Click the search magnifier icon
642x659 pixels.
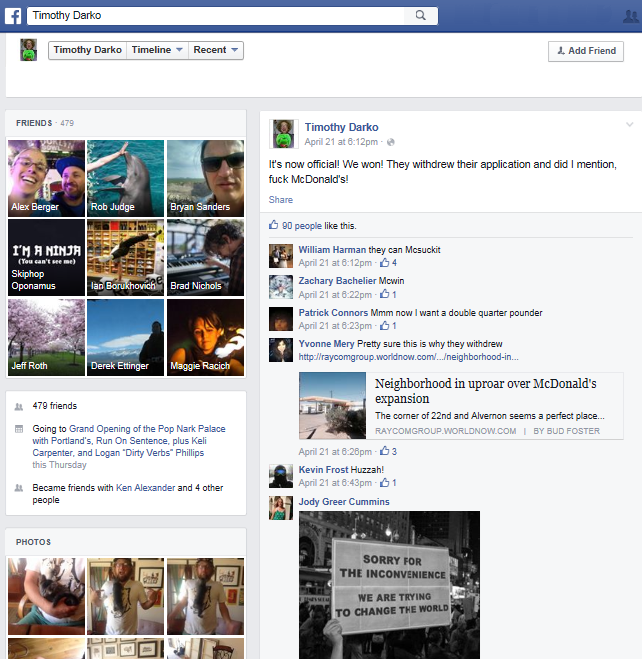421,16
